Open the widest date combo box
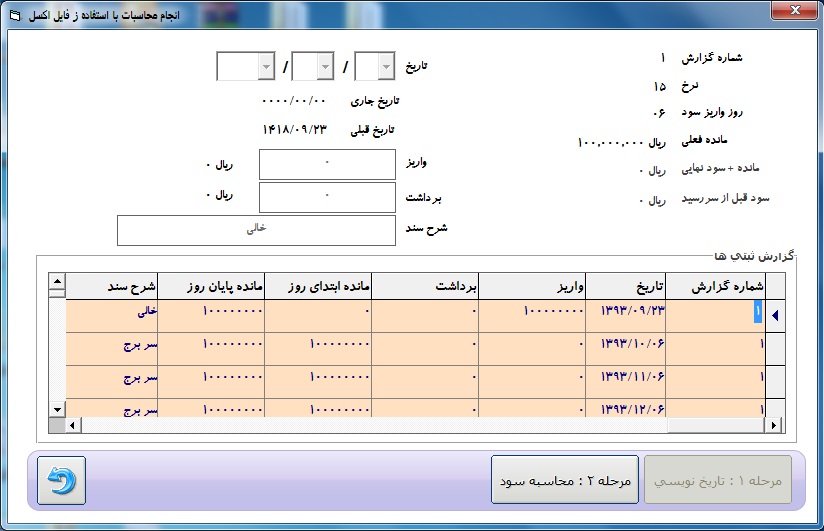This screenshot has height=531, width=824. point(245,67)
